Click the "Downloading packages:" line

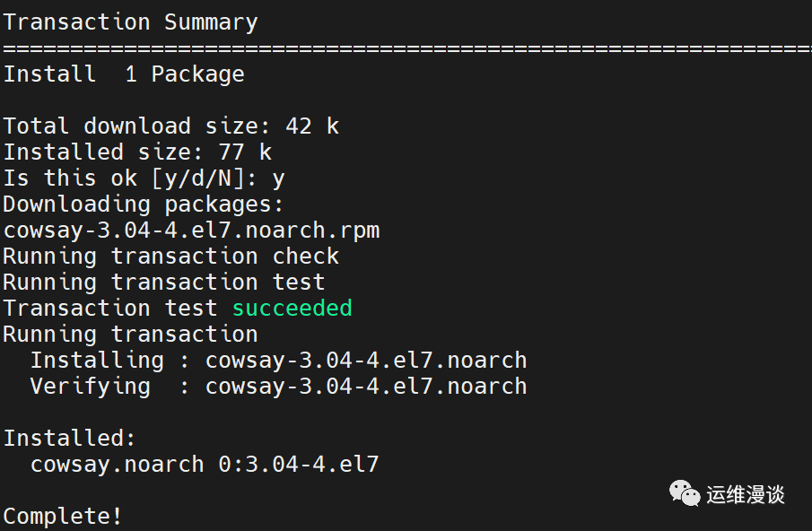tap(144, 205)
